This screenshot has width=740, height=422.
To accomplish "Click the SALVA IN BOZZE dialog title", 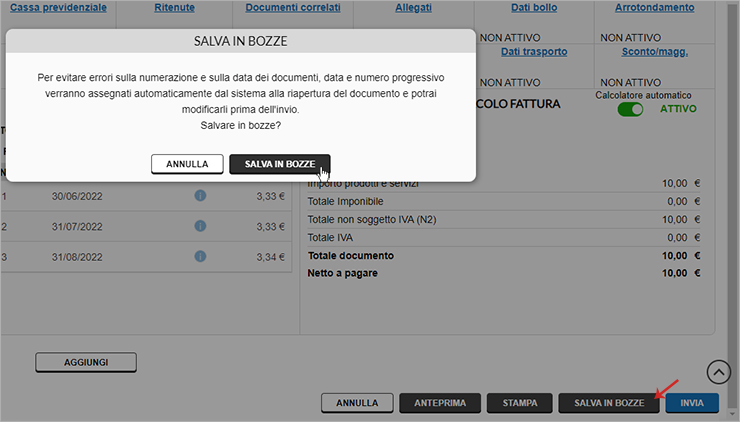I will click(241, 41).
